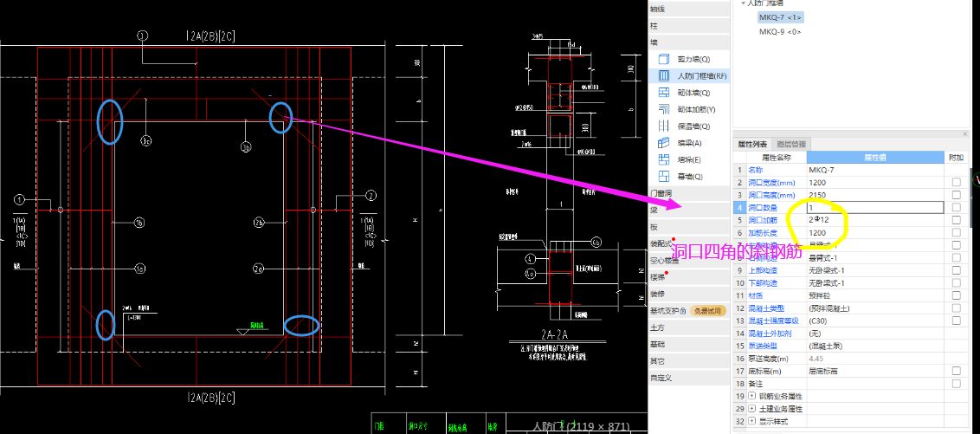Click the 下部构造 value 无卧梁式-1
Screen dimensions: 980x434
tap(875, 283)
